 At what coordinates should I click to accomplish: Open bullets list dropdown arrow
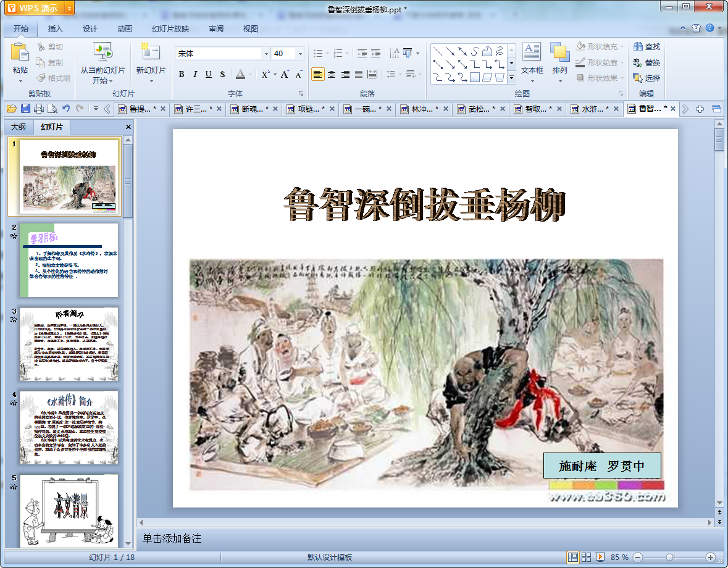328,53
